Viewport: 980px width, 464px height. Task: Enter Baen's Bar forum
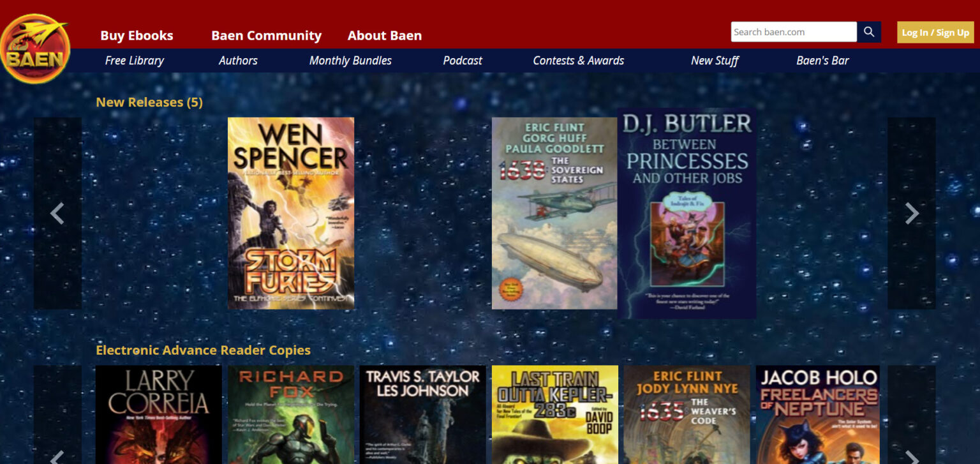(822, 61)
